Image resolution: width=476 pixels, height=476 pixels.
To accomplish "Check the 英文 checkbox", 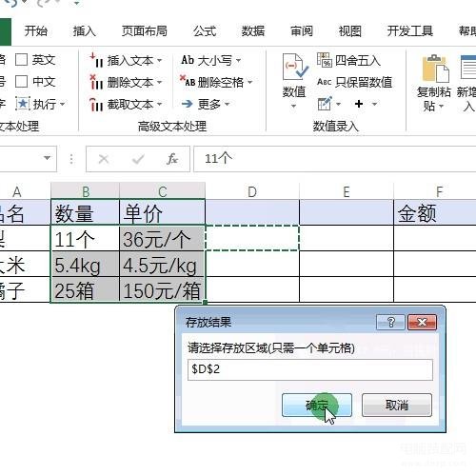I will point(22,60).
